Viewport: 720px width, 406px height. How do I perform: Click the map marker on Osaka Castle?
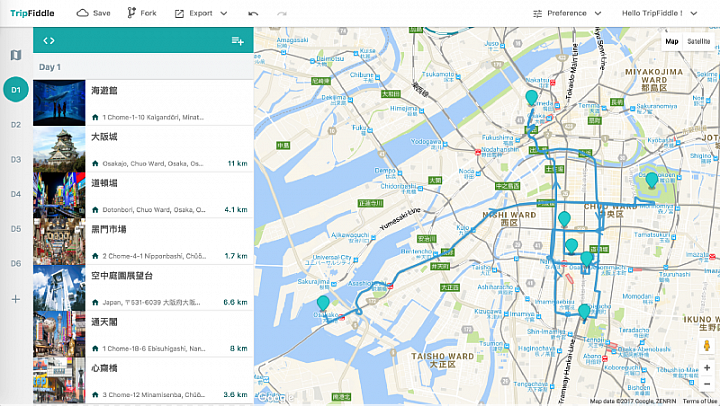click(652, 180)
